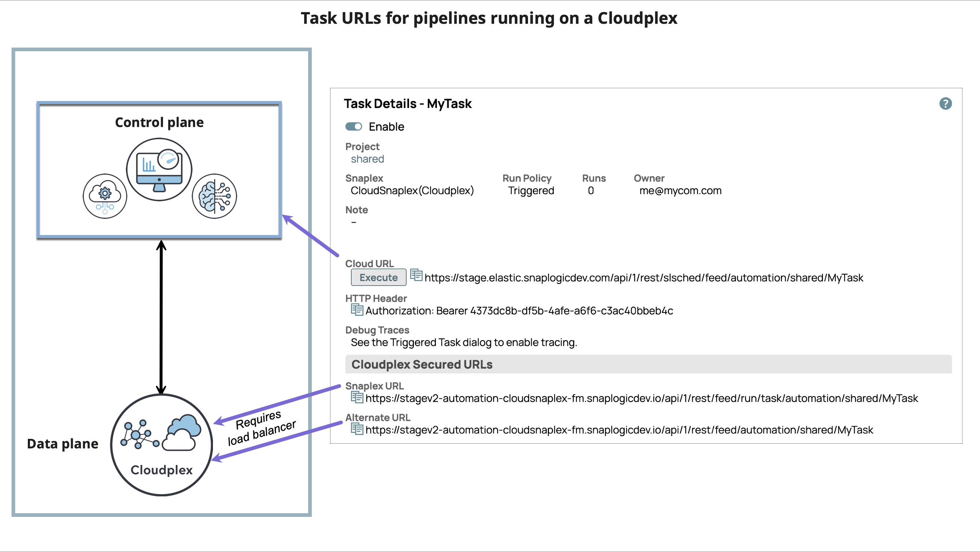The image size is (980, 552).
Task: Click the cloud icon inside the Cloudplex circle
Action: tap(182, 432)
